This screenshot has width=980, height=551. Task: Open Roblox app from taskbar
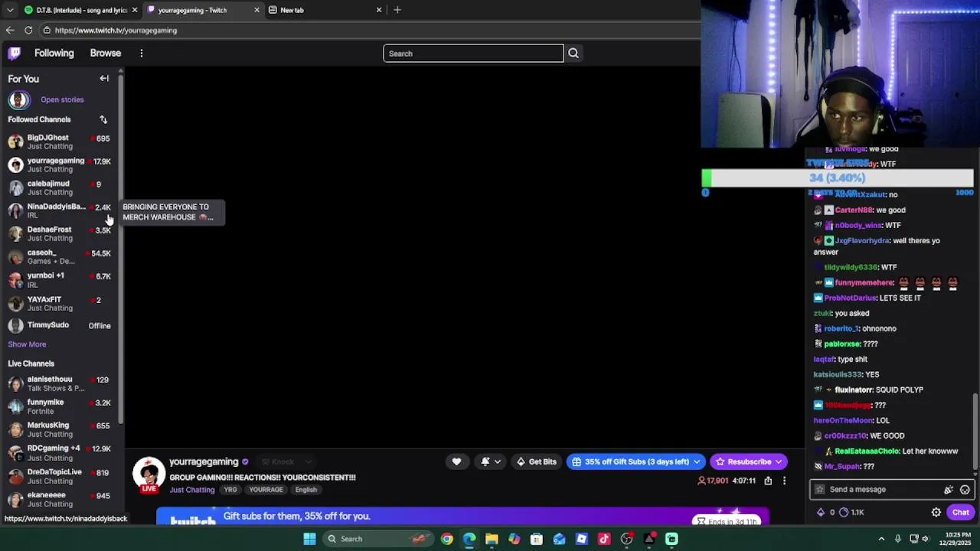582,539
